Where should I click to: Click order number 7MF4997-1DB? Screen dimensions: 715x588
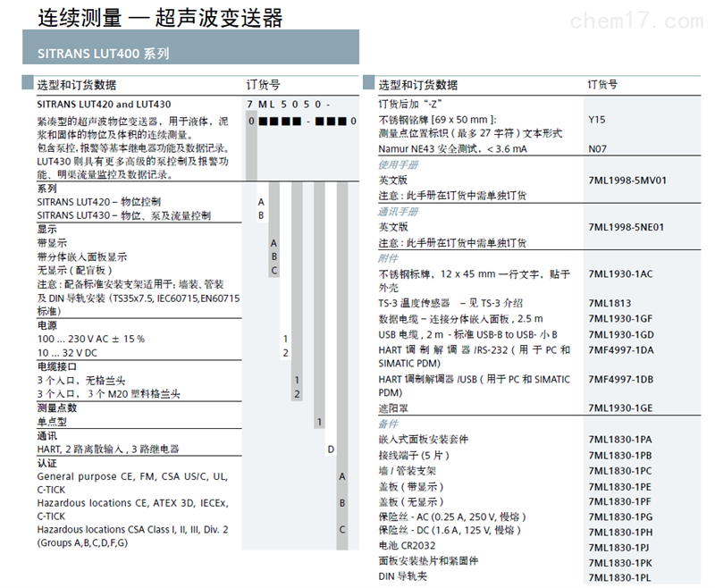coord(620,379)
